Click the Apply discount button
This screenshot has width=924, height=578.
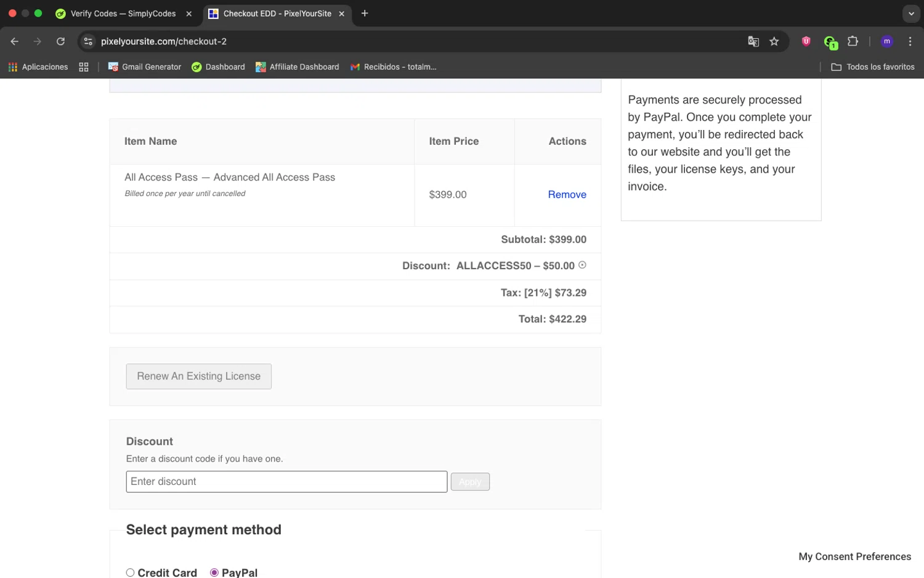coord(470,482)
